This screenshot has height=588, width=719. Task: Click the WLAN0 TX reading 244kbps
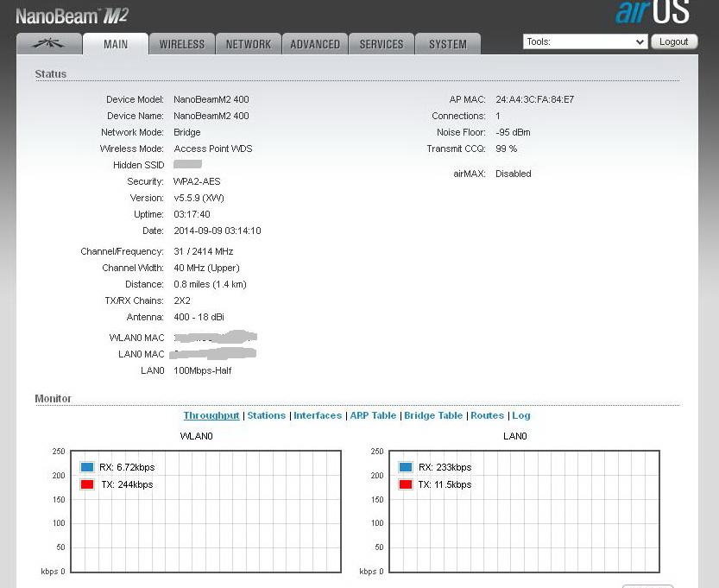click(x=136, y=484)
